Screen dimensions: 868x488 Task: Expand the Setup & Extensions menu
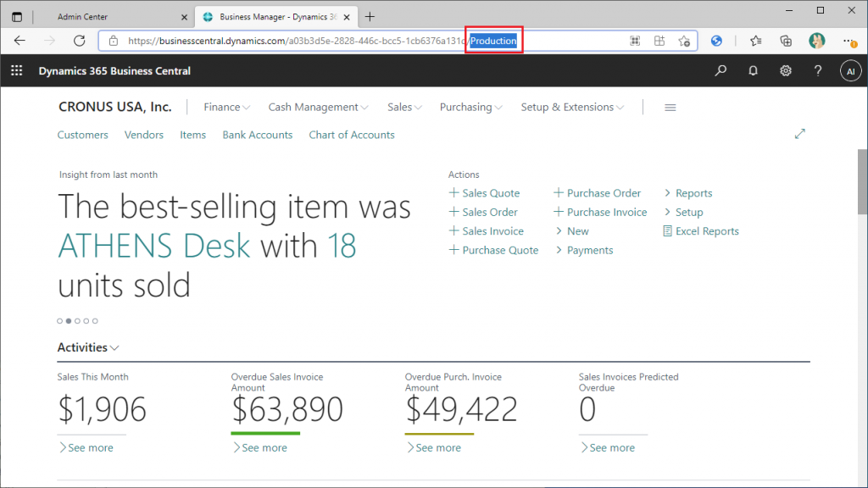572,108
